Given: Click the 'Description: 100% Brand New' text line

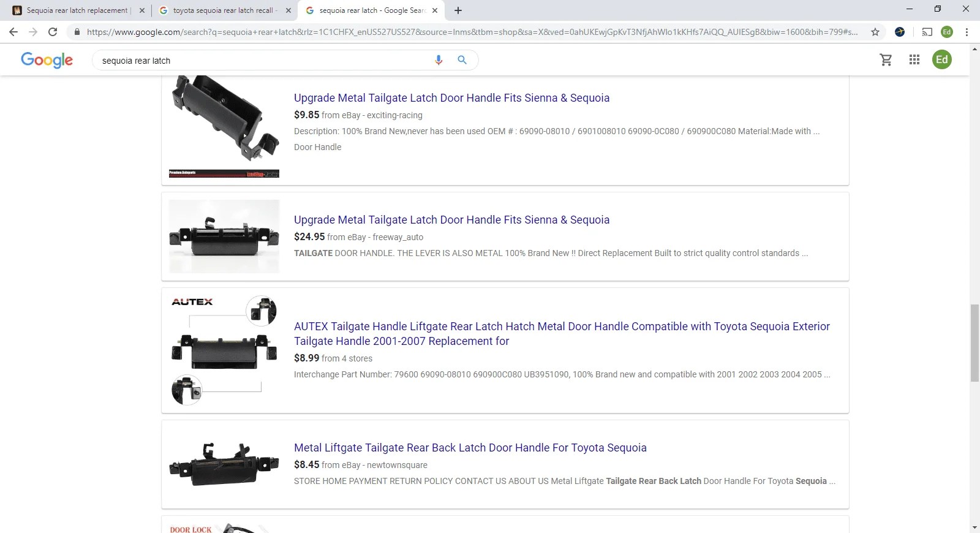Looking at the screenshot, I should 557,131.
